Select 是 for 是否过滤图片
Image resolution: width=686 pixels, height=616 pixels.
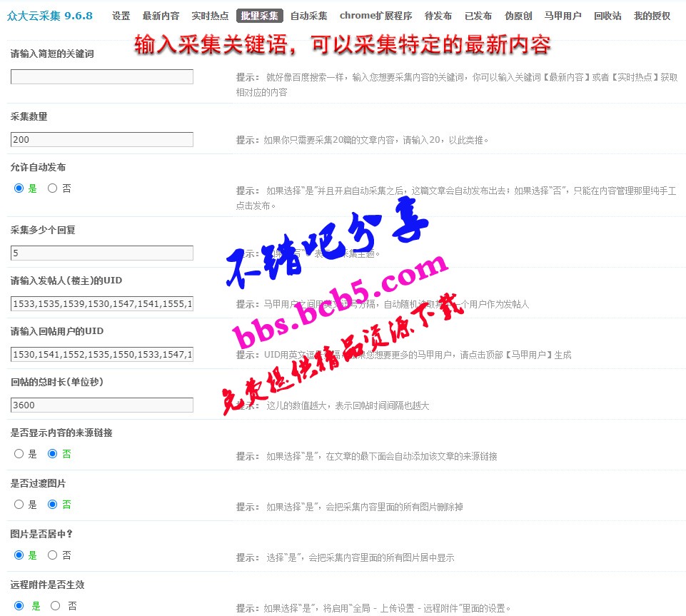pos(19,505)
